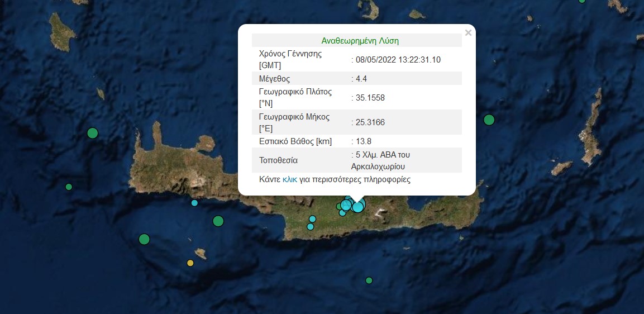The image size is (644, 314).
Task: Select the large green marker northeast of Crete
Action: [489, 120]
